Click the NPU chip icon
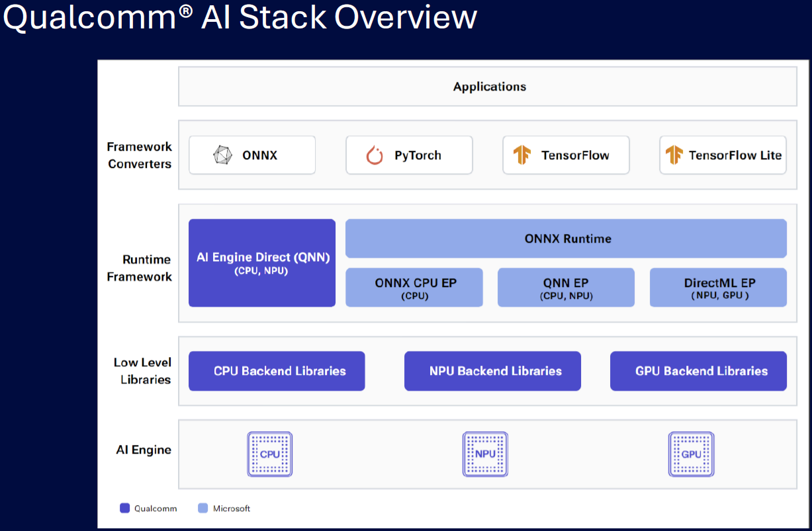The image size is (812, 531). pos(485,454)
